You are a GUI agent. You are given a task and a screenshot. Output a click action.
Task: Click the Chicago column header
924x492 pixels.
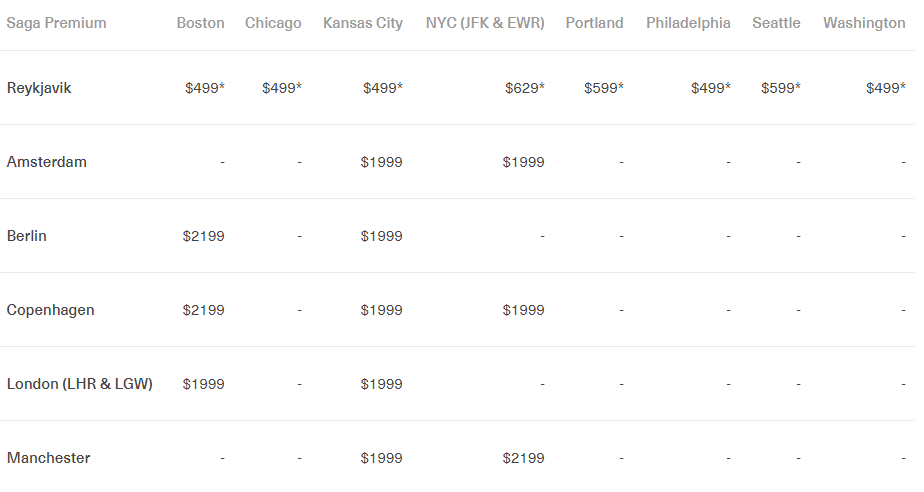pos(273,23)
